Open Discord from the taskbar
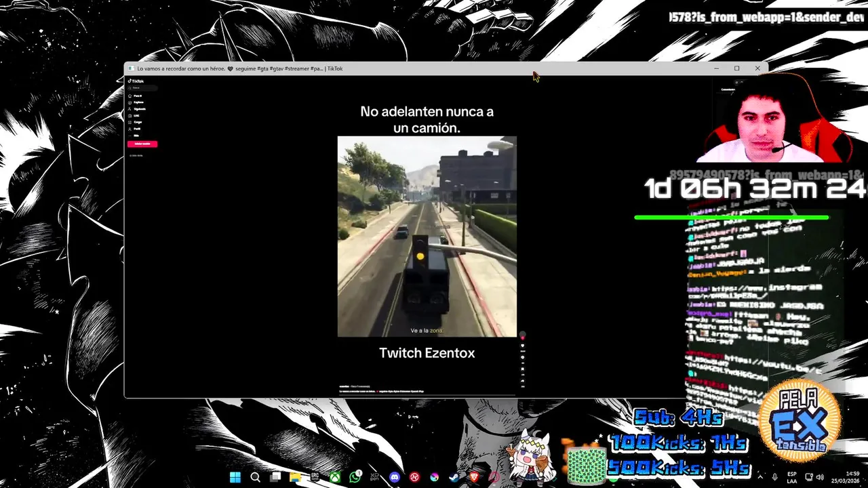Viewport: 868px width, 488px height. tap(395, 478)
